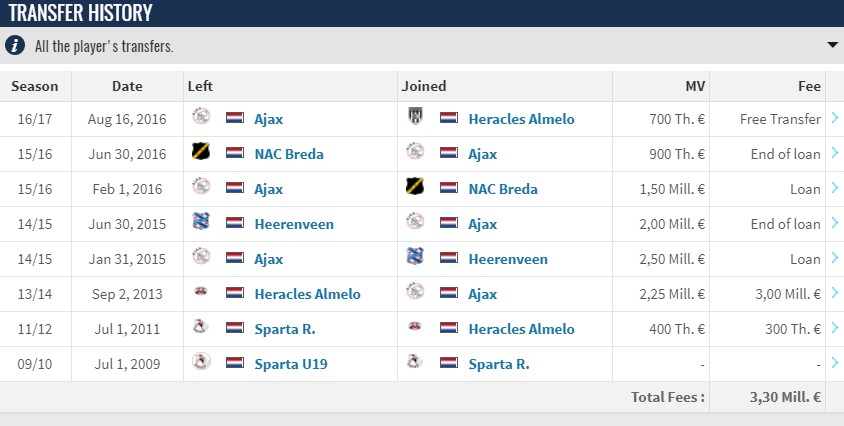Open Sparta U19 club link
Image resolution: width=844 pixels, height=426 pixels.
(291, 364)
